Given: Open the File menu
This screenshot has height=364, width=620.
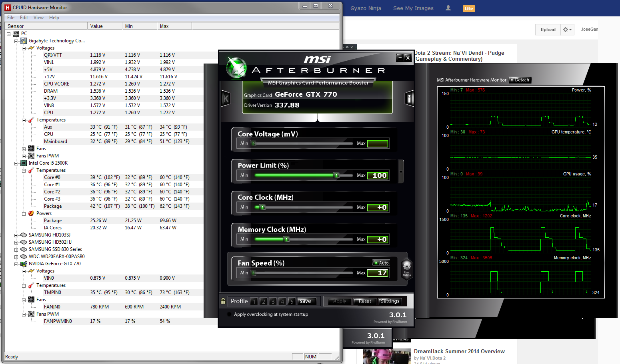Looking at the screenshot, I should pyautogui.click(x=11, y=18).
